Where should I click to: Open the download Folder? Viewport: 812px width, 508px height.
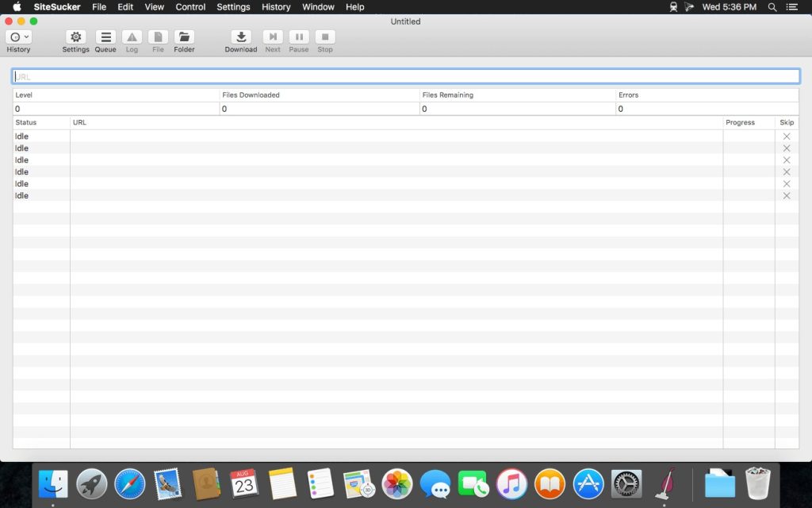click(184, 37)
